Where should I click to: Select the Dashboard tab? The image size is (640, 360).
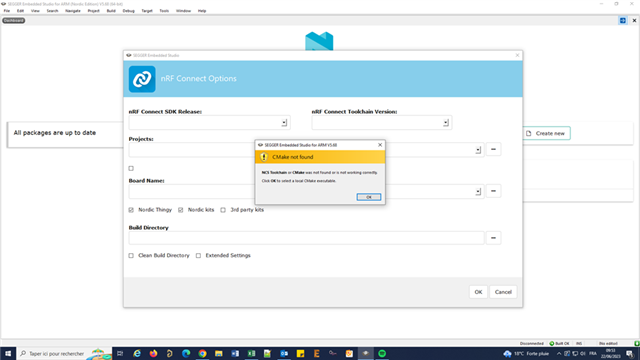click(13, 20)
